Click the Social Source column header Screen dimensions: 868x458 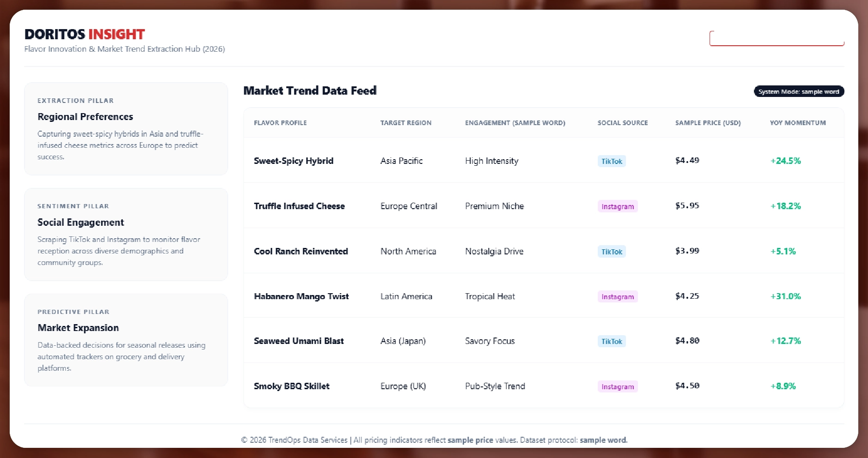tap(622, 123)
